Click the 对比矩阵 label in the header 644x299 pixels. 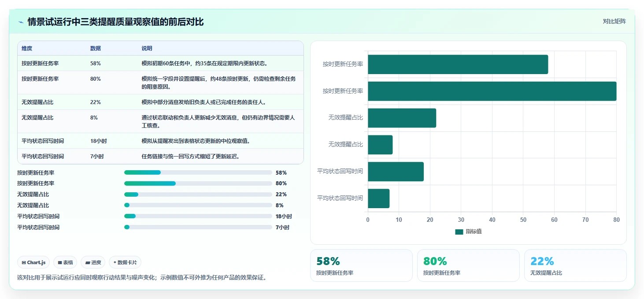(x=614, y=21)
